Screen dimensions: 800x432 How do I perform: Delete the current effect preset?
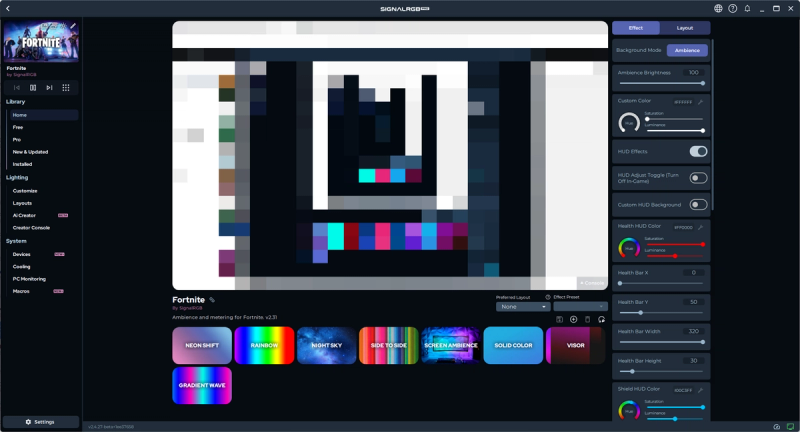[588, 319]
